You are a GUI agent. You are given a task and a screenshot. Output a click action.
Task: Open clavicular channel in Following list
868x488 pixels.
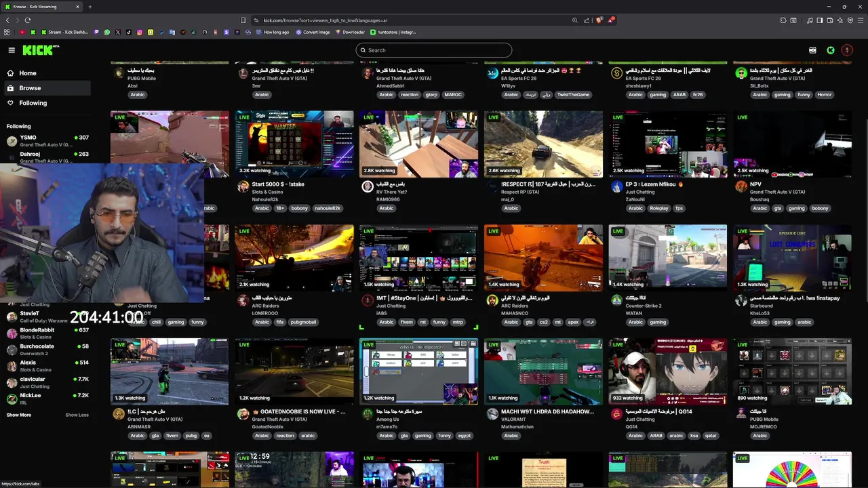pos(47,382)
